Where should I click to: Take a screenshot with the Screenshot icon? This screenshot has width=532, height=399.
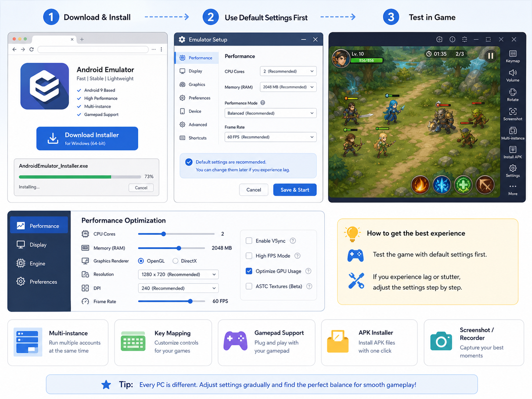513,114
